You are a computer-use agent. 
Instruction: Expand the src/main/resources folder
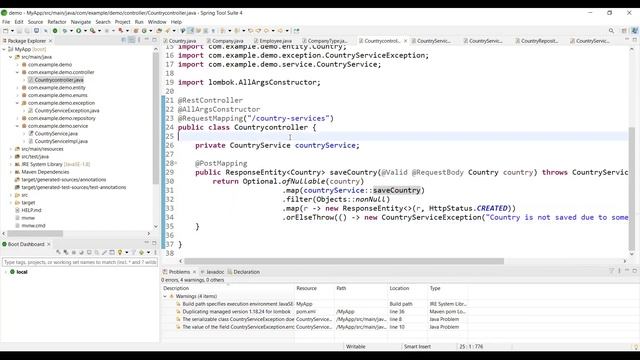[11, 149]
